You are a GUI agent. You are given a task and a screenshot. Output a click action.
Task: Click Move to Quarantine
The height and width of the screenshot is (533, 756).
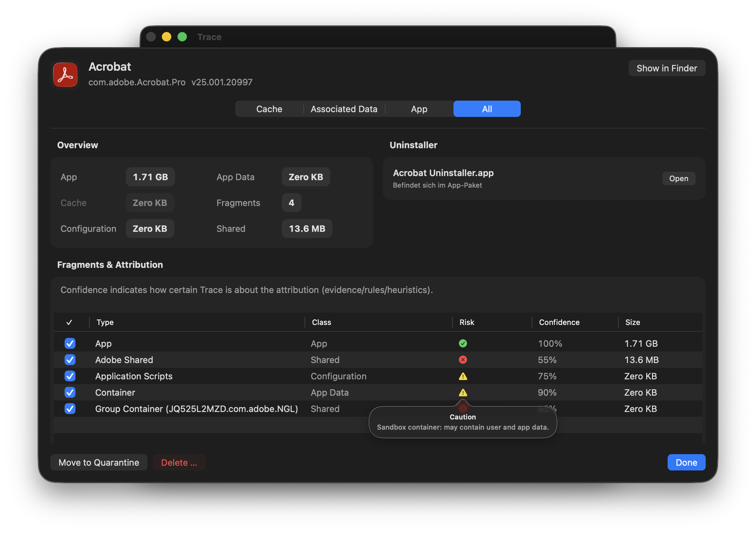tap(99, 462)
